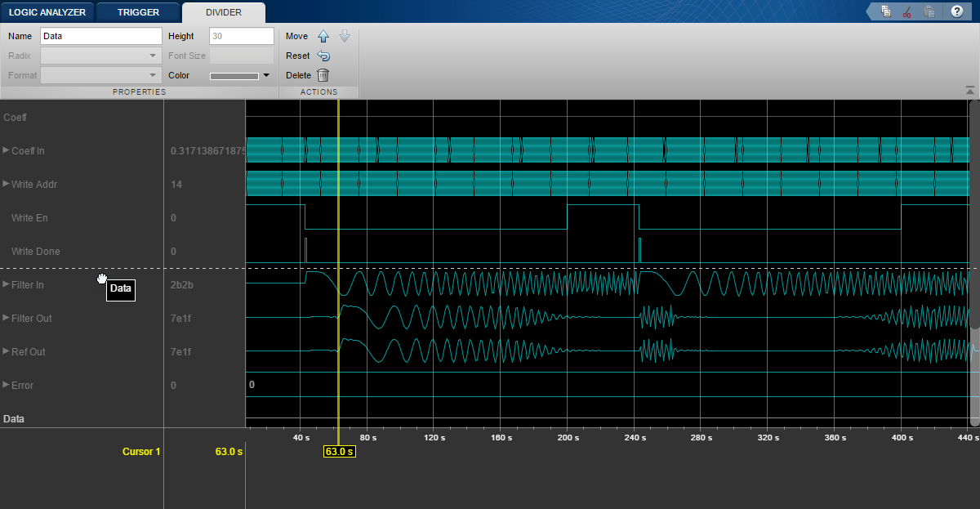980x509 pixels.
Task: Select the Write Done signal row
Action: (x=35, y=252)
